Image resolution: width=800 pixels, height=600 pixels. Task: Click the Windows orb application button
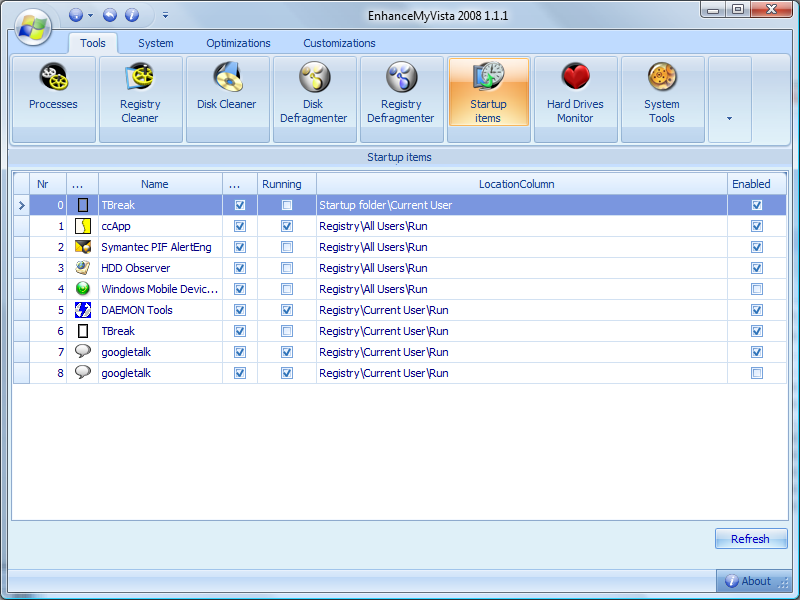(33, 27)
